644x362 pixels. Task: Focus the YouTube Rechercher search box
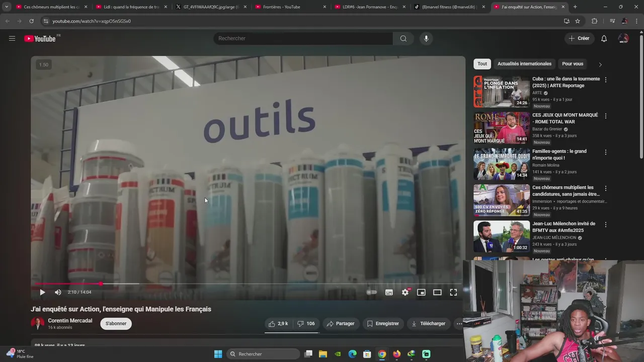(x=303, y=39)
